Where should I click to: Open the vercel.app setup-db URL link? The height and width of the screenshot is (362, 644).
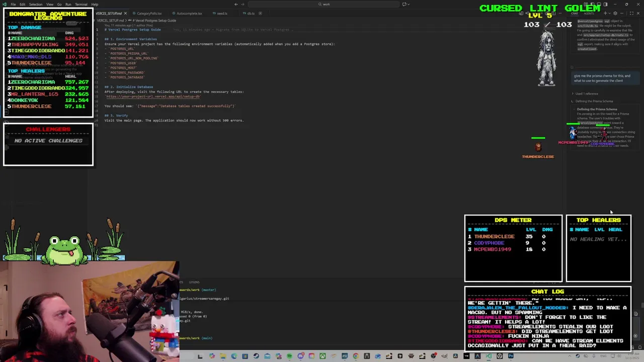point(153,97)
